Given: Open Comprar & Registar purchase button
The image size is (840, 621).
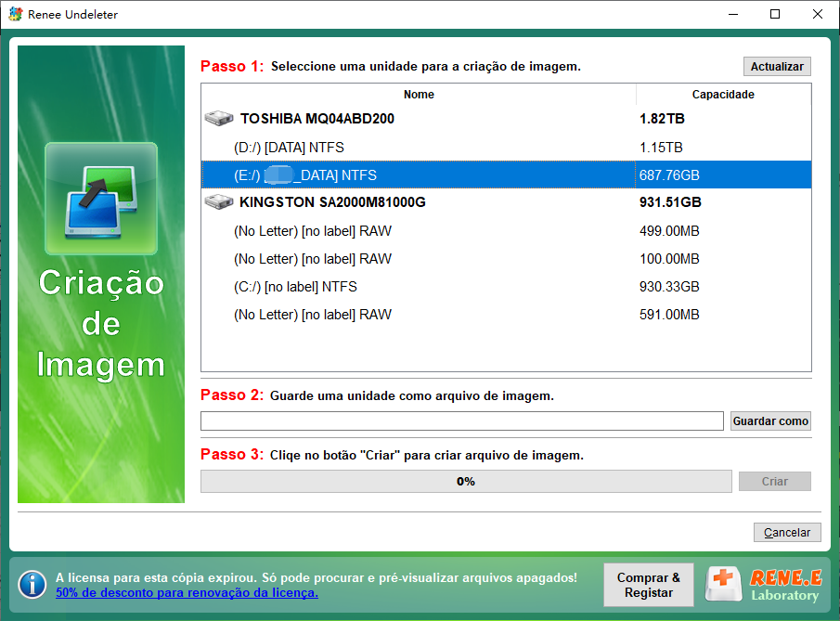Looking at the screenshot, I should pyautogui.click(x=648, y=585).
